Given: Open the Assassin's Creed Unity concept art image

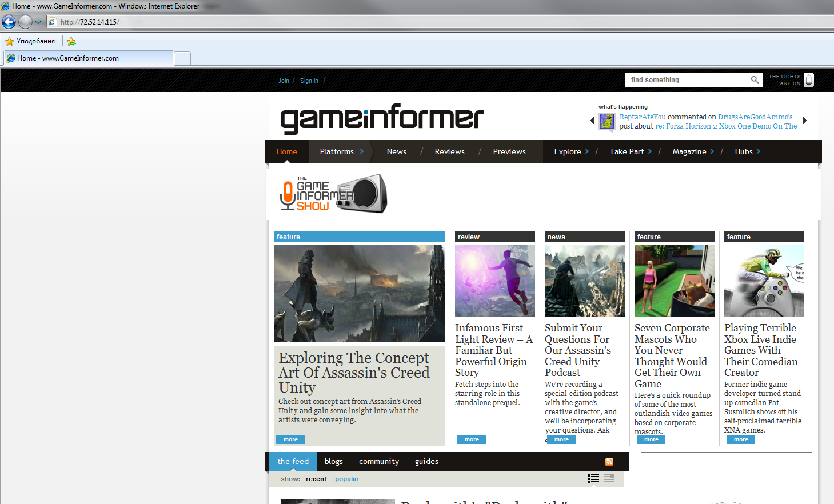Looking at the screenshot, I should [360, 294].
